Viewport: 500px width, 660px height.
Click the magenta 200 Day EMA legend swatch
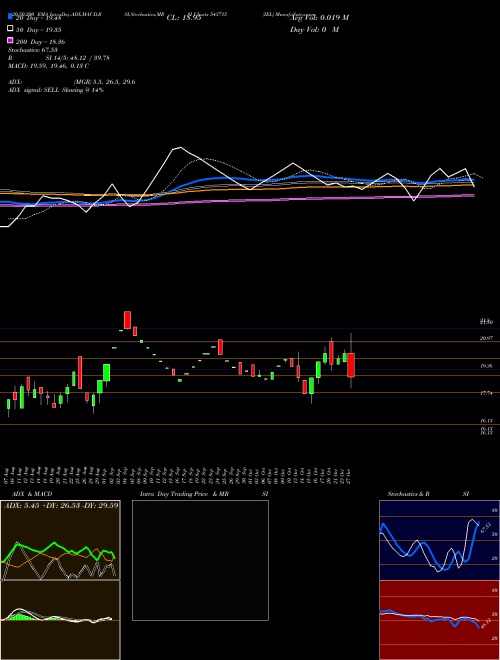point(10,40)
